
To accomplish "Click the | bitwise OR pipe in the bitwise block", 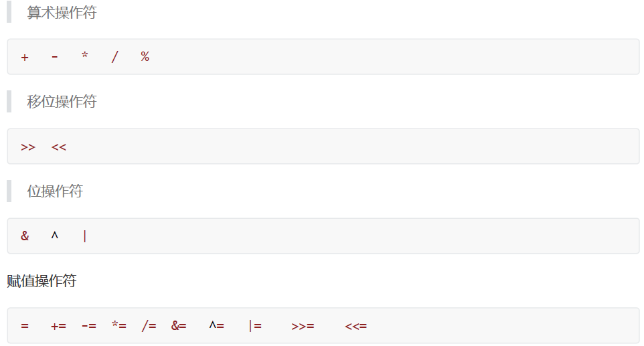I will [85, 236].
